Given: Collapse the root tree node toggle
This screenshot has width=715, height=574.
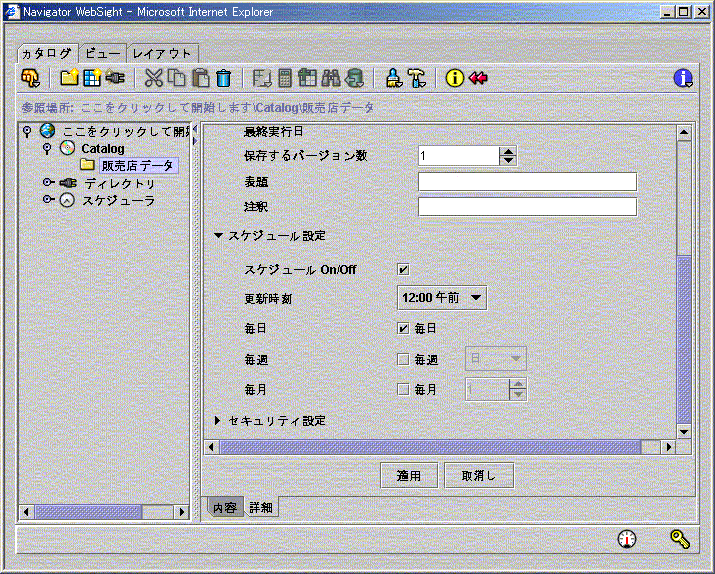Looking at the screenshot, I should click(x=27, y=132).
